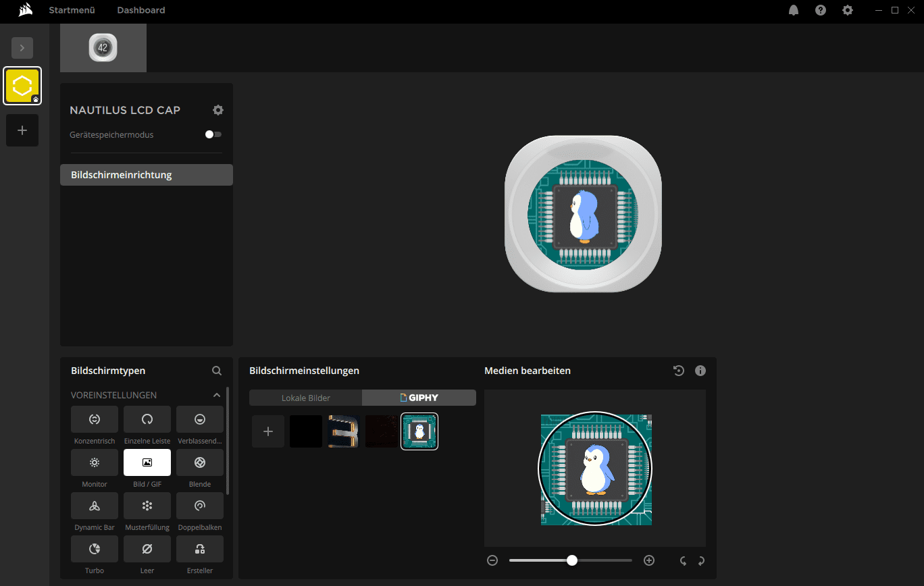Screen dimensions: 924x586
Task: Reset media edits with the restore icon
Action: (x=679, y=371)
